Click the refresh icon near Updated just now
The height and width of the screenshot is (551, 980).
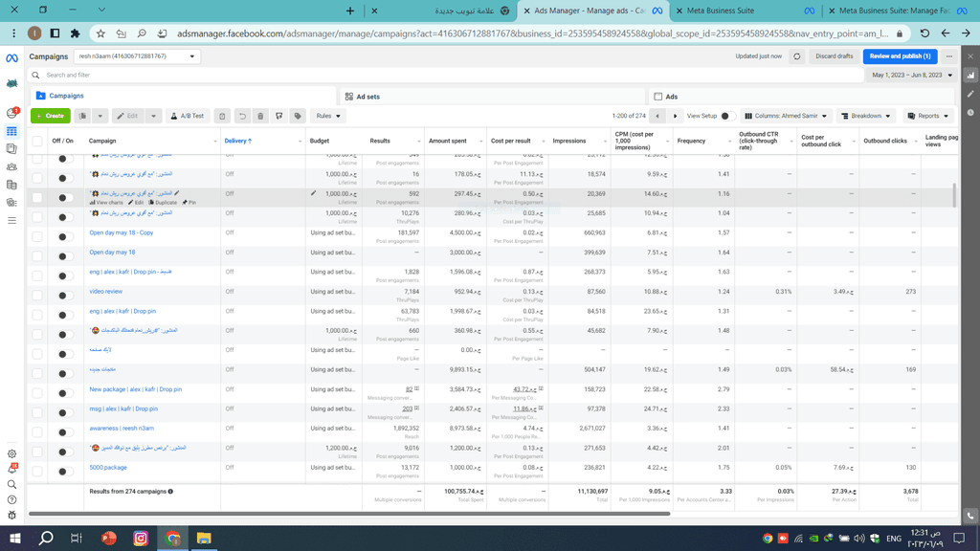(x=797, y=56)
